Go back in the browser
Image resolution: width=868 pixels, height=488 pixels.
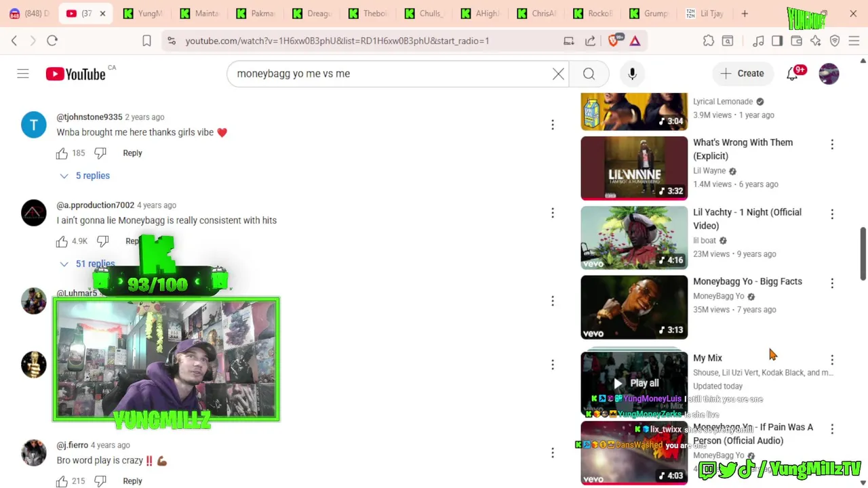click(14, 41)
